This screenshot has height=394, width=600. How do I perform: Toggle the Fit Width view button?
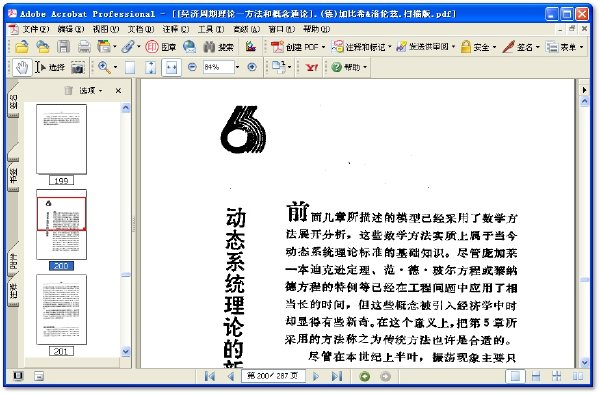click(171, 68)
